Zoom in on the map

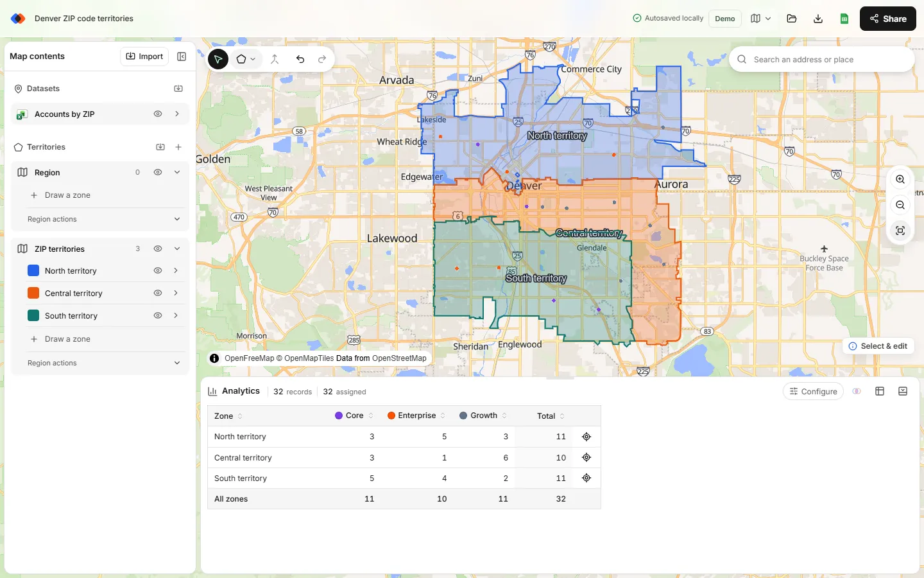coord(900,180)
